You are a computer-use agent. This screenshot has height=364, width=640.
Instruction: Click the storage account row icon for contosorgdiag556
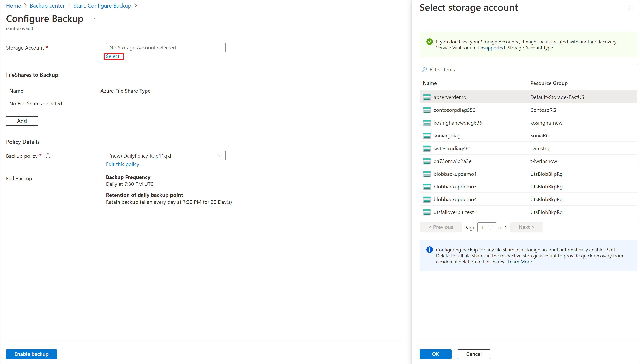(x=426, y=110)
